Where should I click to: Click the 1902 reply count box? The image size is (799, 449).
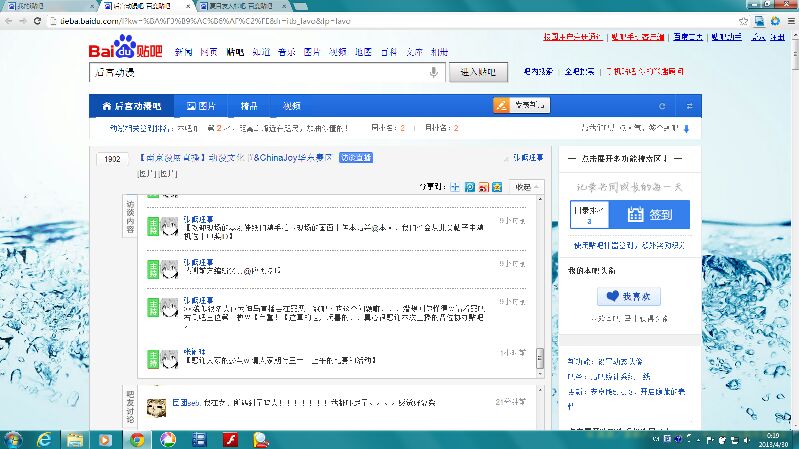pyautogui.click(x=112, y=159)
